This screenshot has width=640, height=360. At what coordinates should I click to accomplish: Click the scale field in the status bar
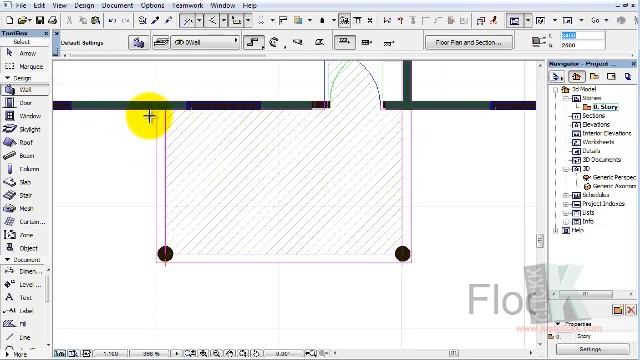click(111, 353)
